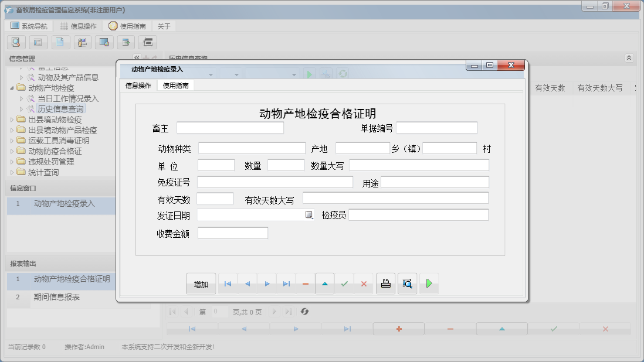Click the green checkmark to post record
The width and height of the screenshot is (644, 362).
[x=344, y=284]
